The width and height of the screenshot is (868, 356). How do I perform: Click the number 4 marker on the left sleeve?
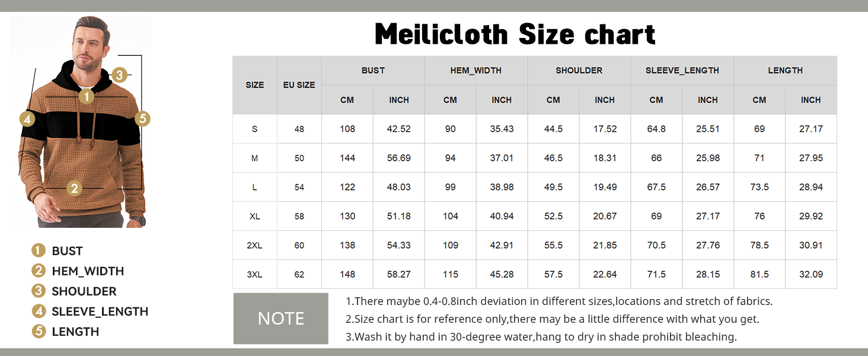click(x=27, y=119)
